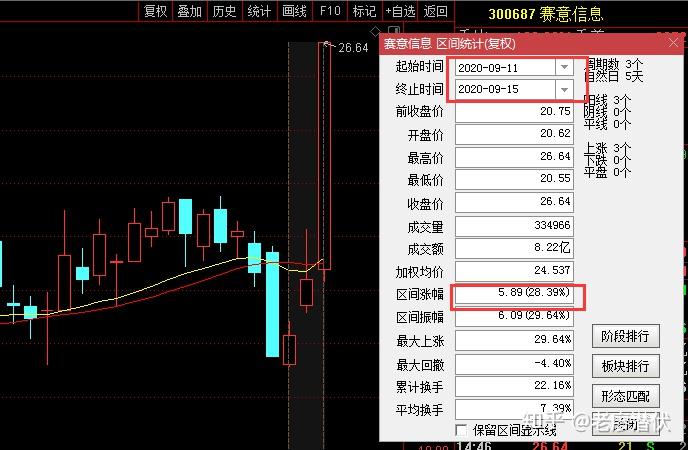This screenshot has height=450, width=688.
Task: Select the 区间涨幅 value 5.89(28.39%)
Action: pos(514,293)
